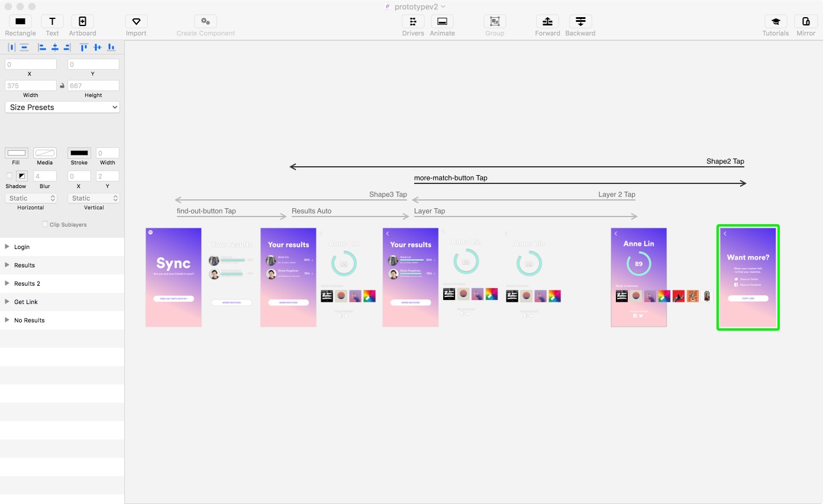Click the X position input field
Screen dimensions: 823x504
[31, 64]
